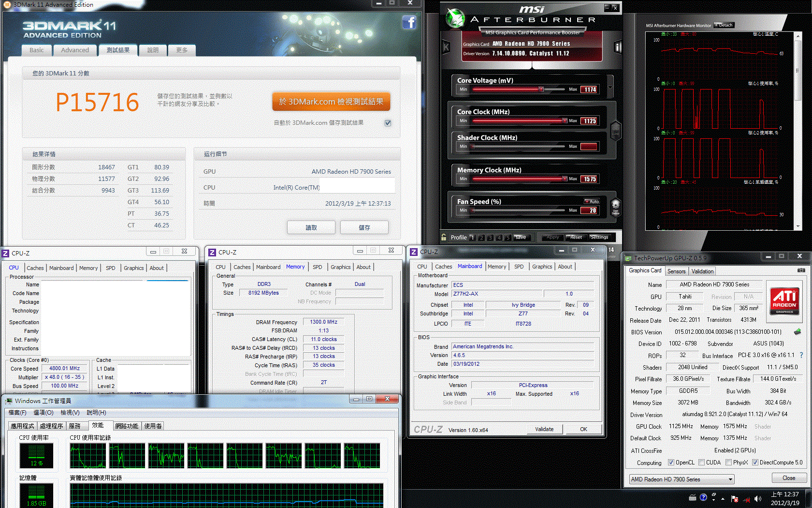This screenshot has width=812, height=508.
Task: Adjust Core Clock slider handle
Action: pos(564,120)
